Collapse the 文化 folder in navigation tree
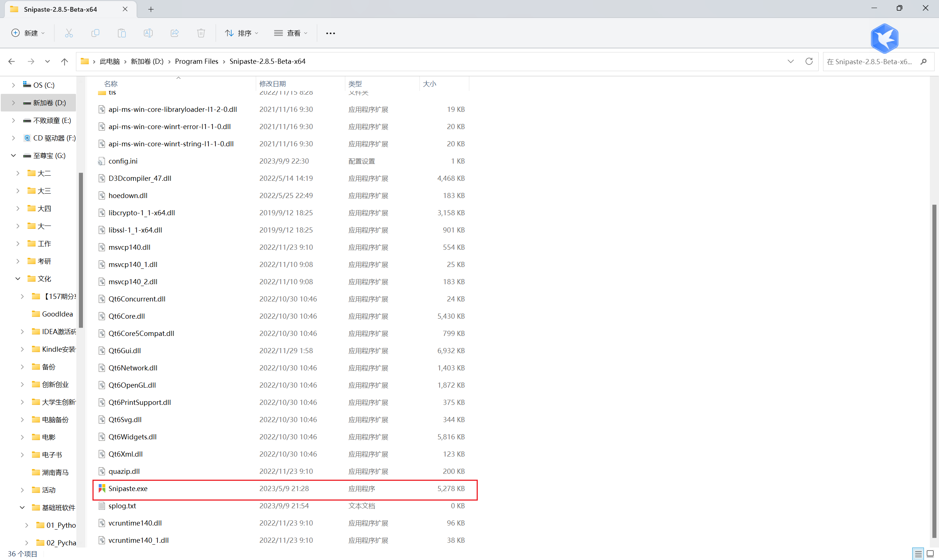939x560 pixels. pos(18,279)
